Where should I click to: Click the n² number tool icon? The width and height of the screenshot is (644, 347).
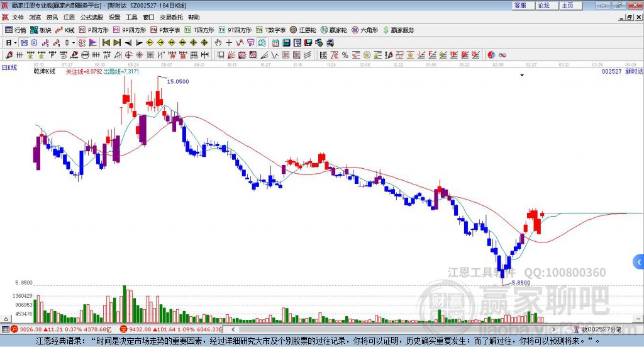click(107, 55)
